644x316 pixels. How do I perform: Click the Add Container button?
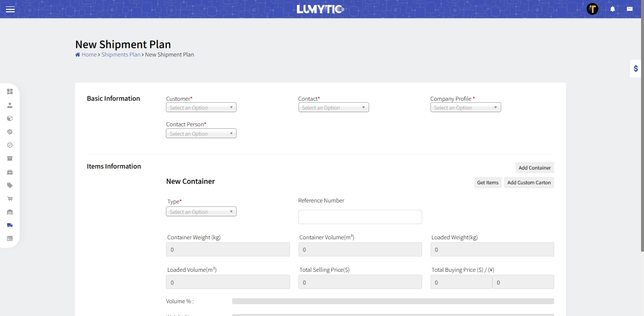tap(534, 168)
